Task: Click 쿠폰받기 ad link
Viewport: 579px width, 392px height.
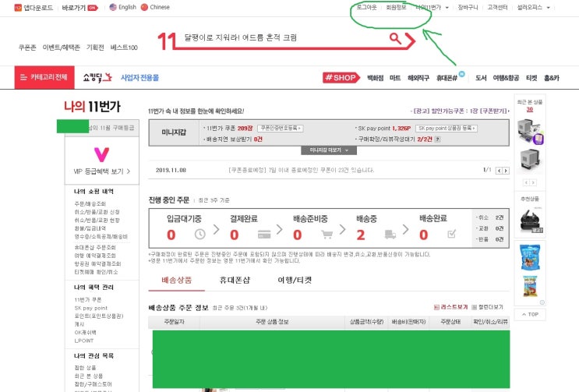Action: coord(493,111)
